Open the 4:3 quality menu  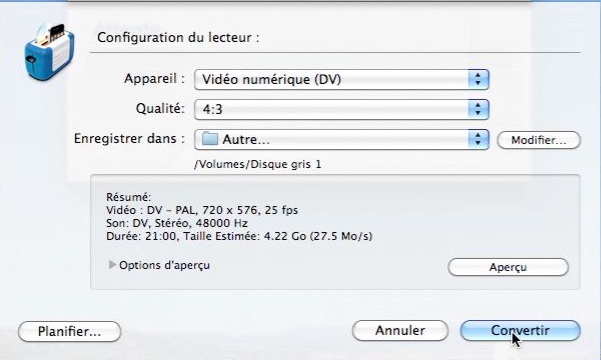point(342,109)
